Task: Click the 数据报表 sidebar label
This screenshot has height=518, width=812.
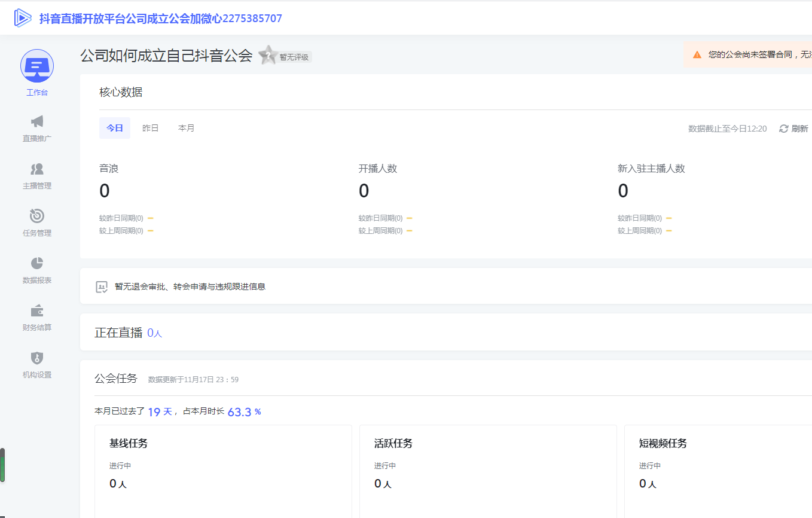Action: (37, 281)
